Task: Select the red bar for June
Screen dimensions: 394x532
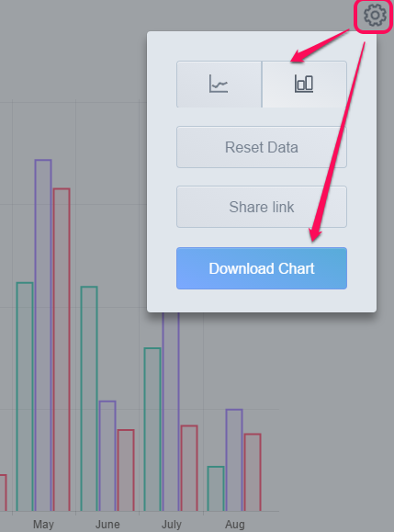Action: pyautogui.click(x=126, y=470)
